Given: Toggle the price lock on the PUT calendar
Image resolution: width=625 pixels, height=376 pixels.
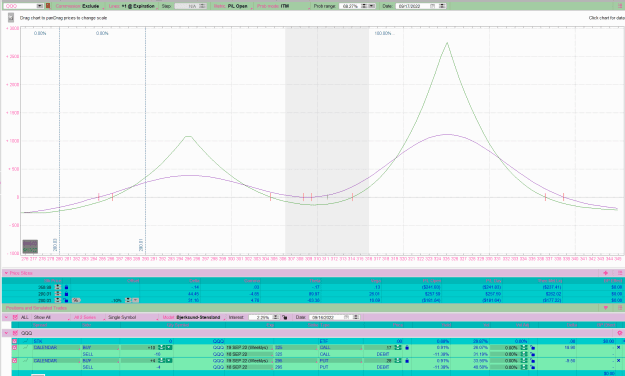Looking at the screenshot, I should coord(407,360).
